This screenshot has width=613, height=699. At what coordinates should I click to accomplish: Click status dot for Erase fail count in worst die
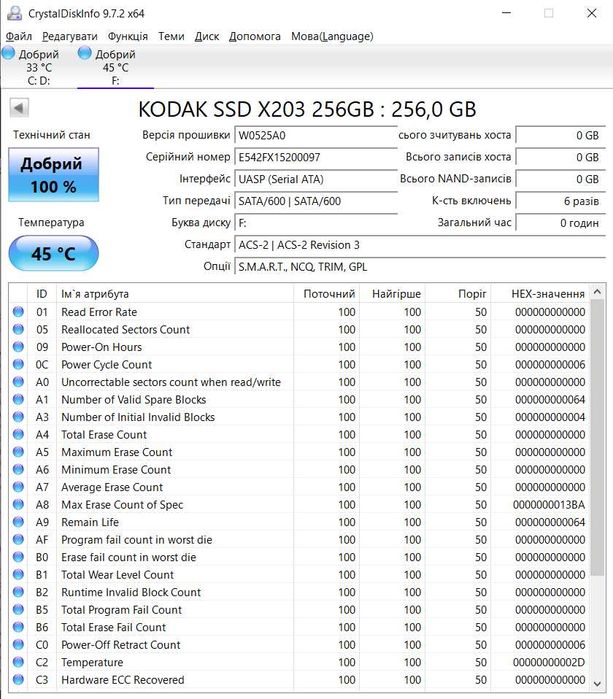pyautogui.click(x=18, y=557)
